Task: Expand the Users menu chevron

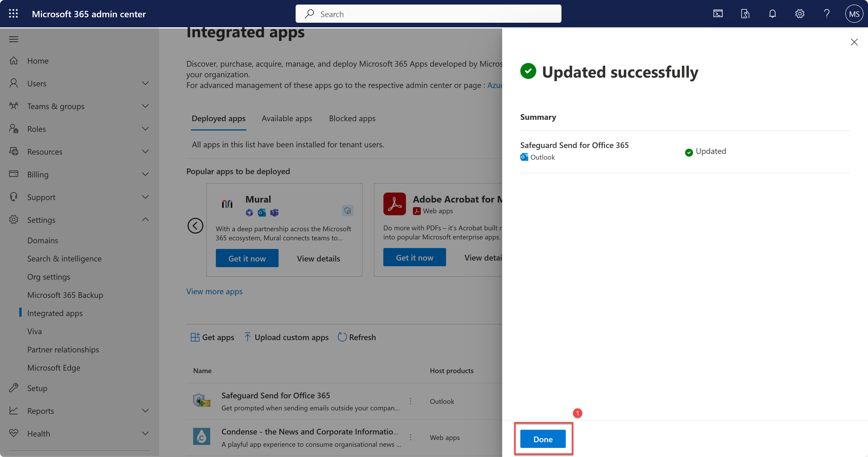Action: tap(145, 83)
